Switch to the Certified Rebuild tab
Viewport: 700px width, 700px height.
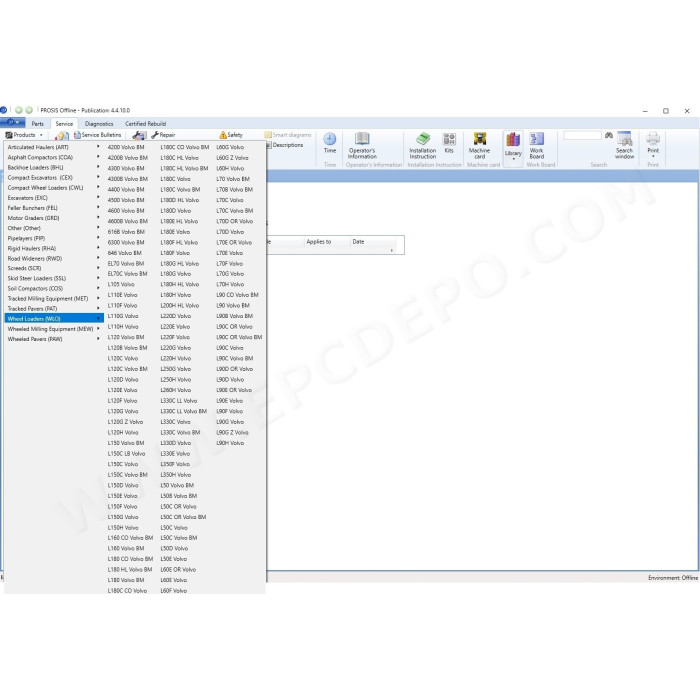click(x=146, y=124)
